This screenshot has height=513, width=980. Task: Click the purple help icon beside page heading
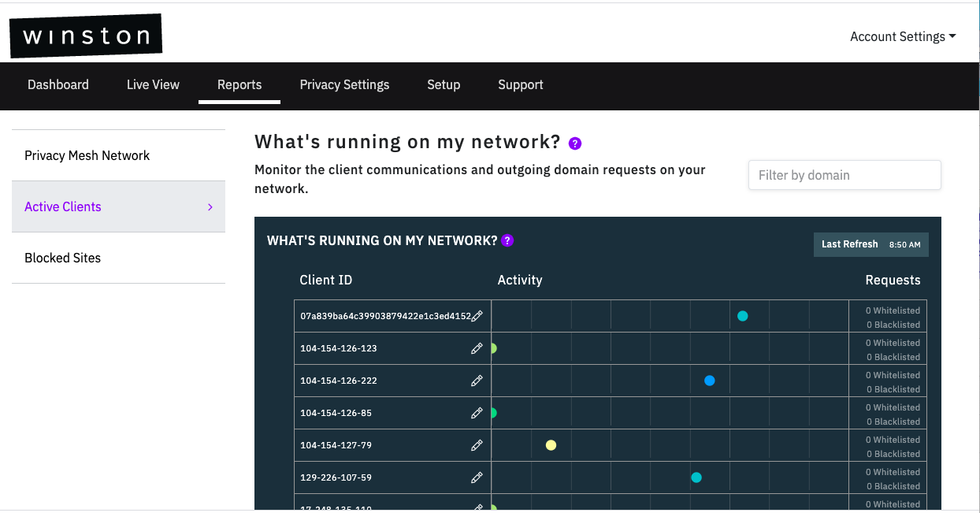point(575,144)
